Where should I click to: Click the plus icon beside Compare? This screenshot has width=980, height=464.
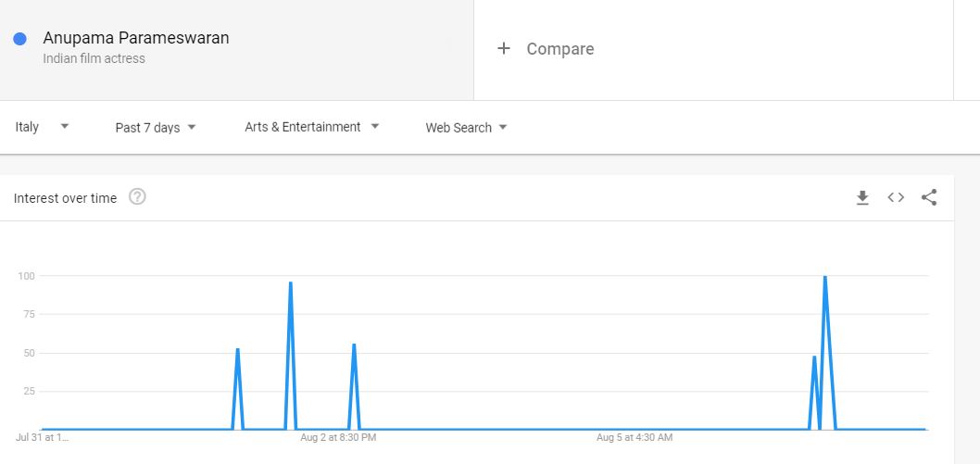tap(503, 48)
